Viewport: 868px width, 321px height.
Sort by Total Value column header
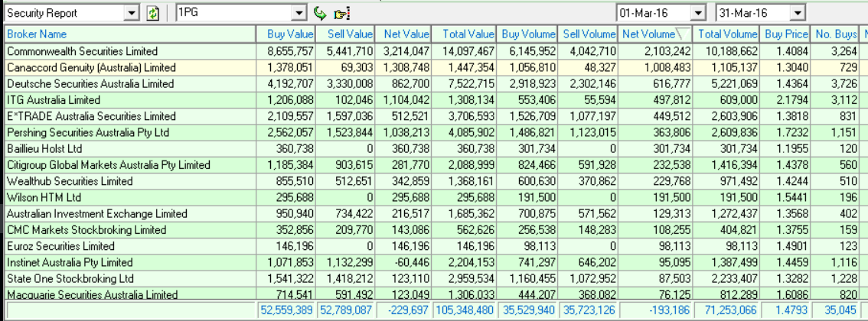click(464, 34)
